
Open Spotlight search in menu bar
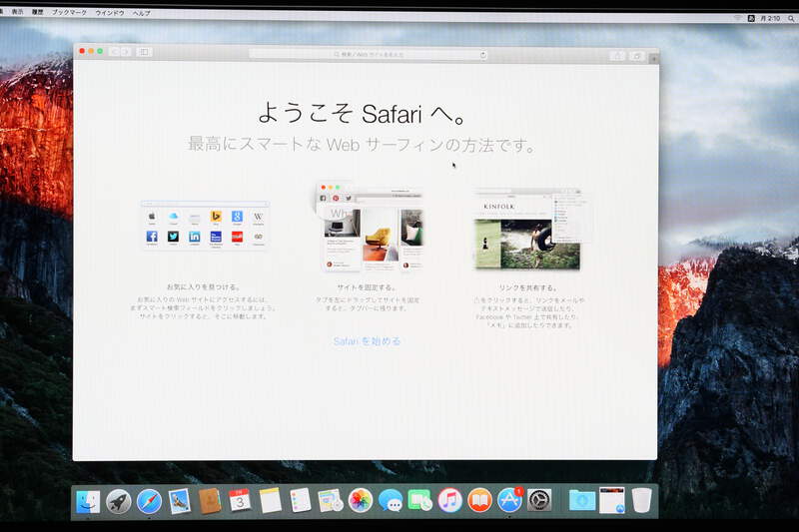791,18
